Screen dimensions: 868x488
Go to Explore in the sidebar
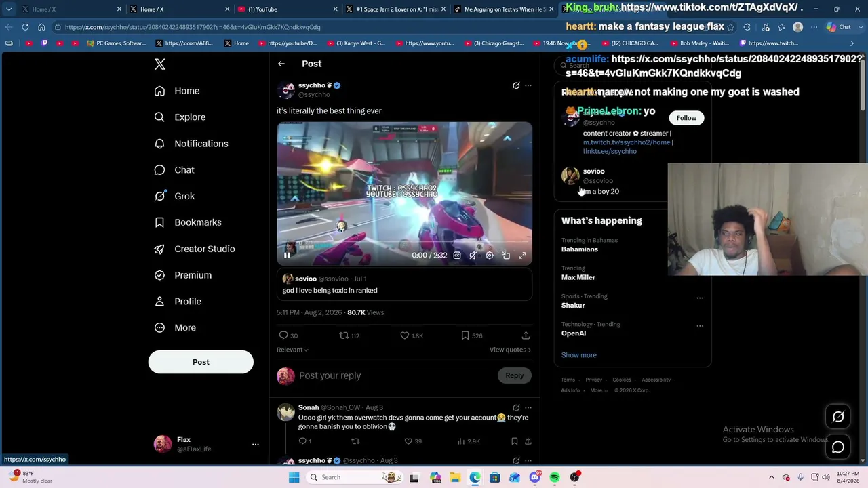(x=180, y=117)
